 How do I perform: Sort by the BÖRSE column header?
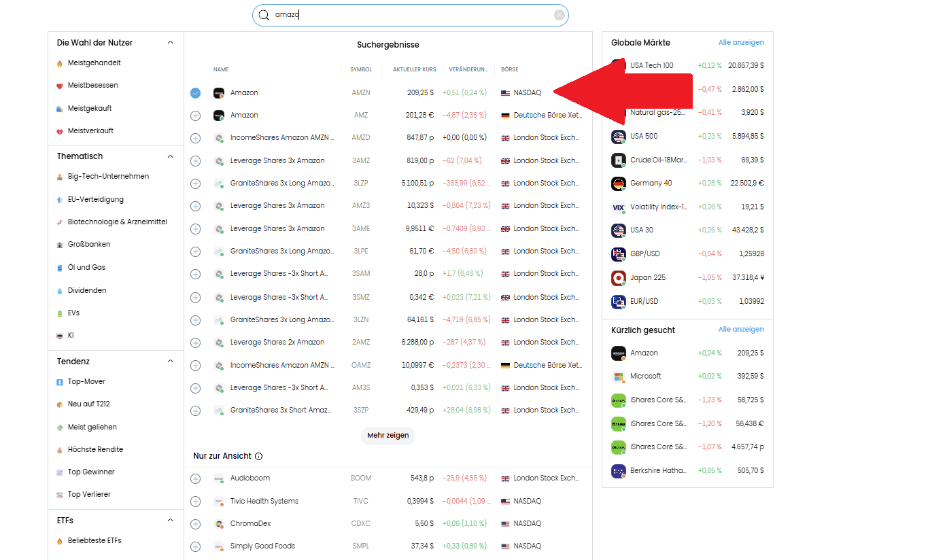coord(510,69)
